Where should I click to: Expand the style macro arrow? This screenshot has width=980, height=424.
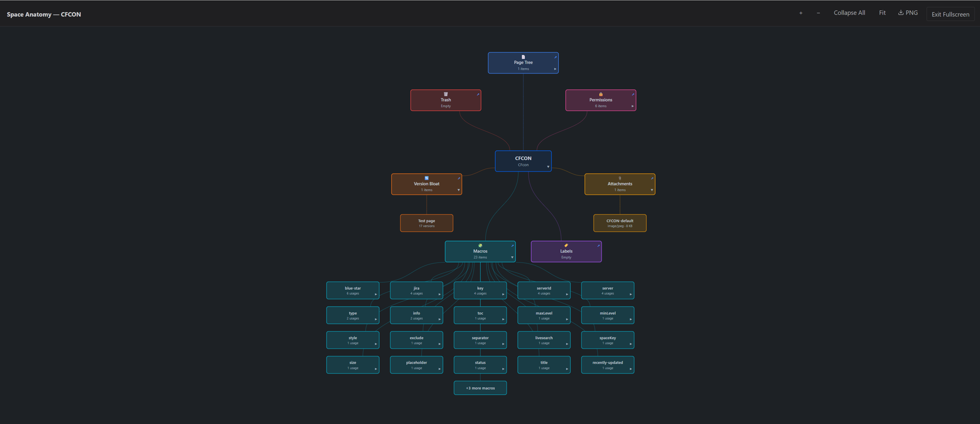(376, 344)
